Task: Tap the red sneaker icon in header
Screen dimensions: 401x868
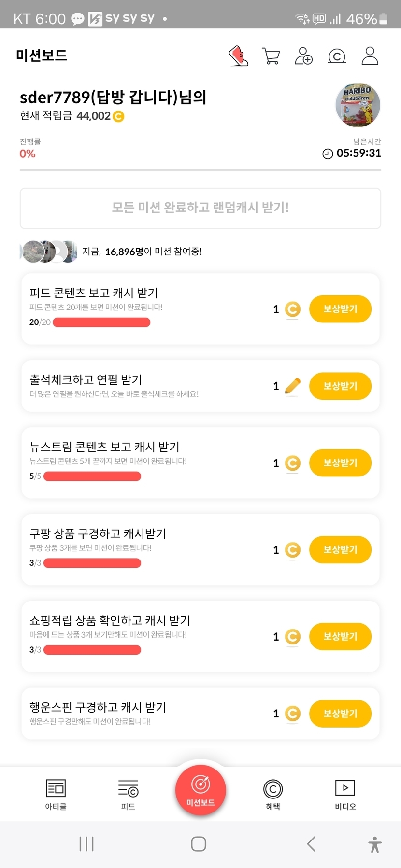Action: (238, 56)
